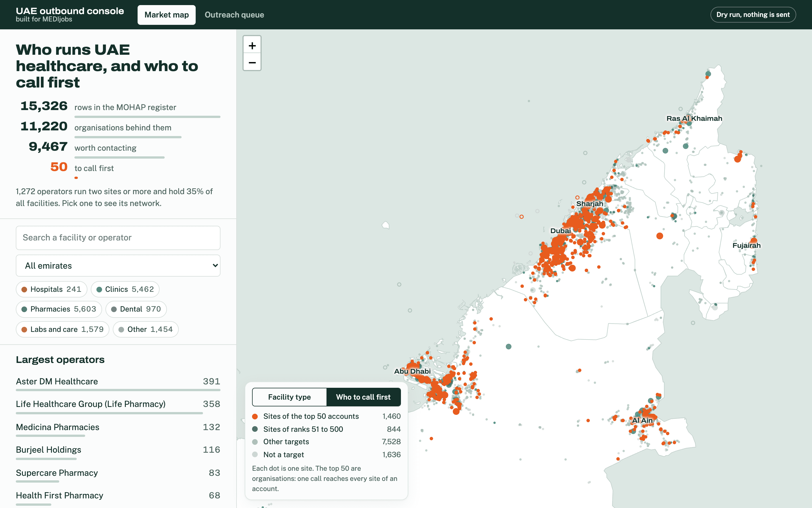812x508 pixels.
Task: Focus the facility or operator search box
Action: pos(118,238)
